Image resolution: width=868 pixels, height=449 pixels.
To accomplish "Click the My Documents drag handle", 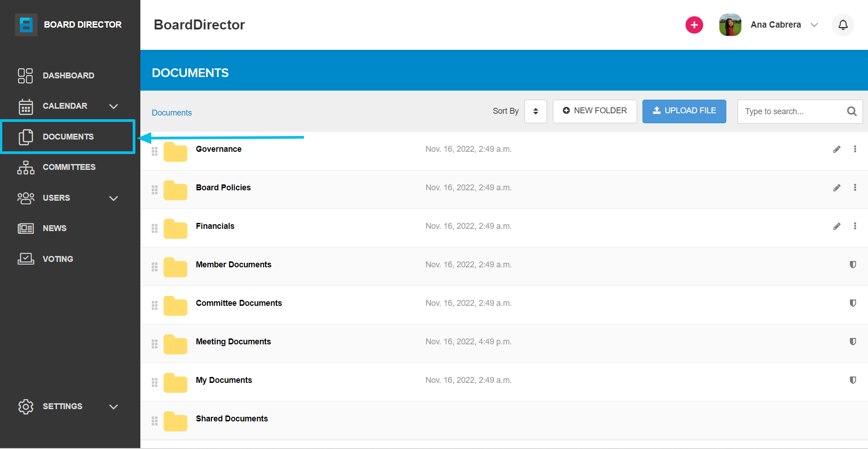I will pos(154,382).
